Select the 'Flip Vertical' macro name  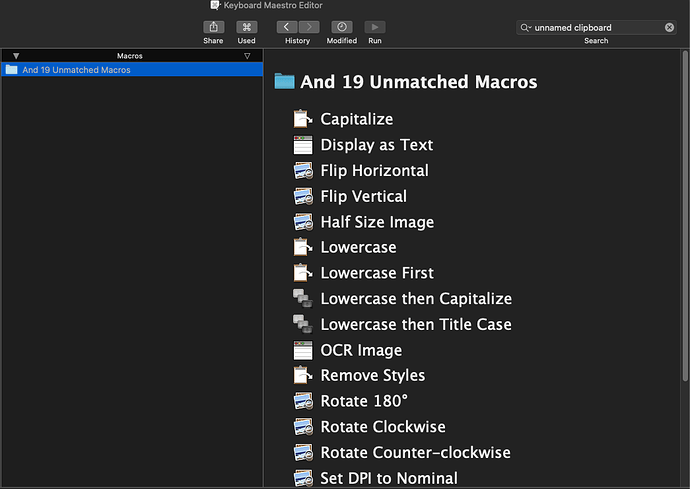[x=363, y=196]
